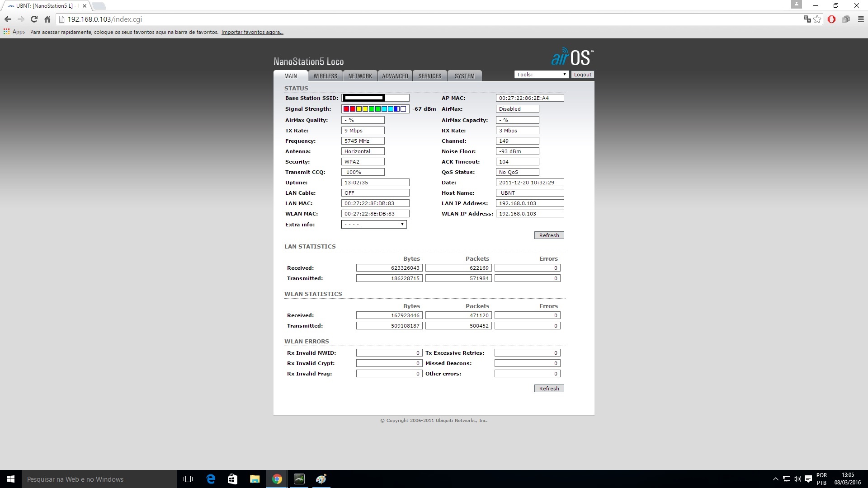Image resolution: width=868 pixels, height=488 pixels.
Task: Click the Windows search box on taskbar
Action: 99,479
